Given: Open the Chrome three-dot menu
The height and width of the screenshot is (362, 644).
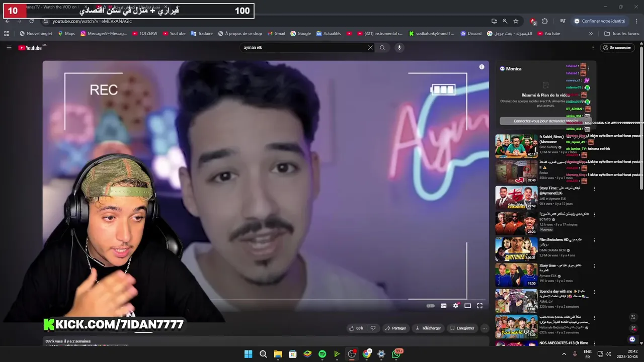Looking at the screenshot, I should click(637, 21).
